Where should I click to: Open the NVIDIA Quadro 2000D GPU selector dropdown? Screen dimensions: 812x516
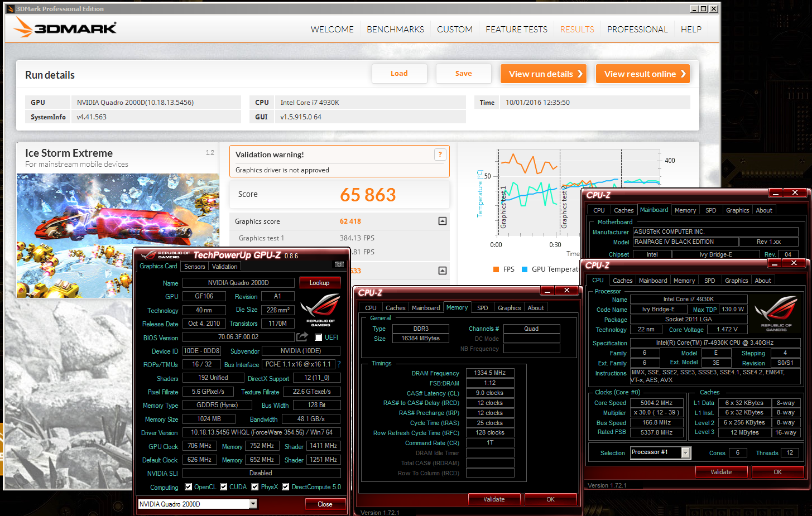point(253,504)
